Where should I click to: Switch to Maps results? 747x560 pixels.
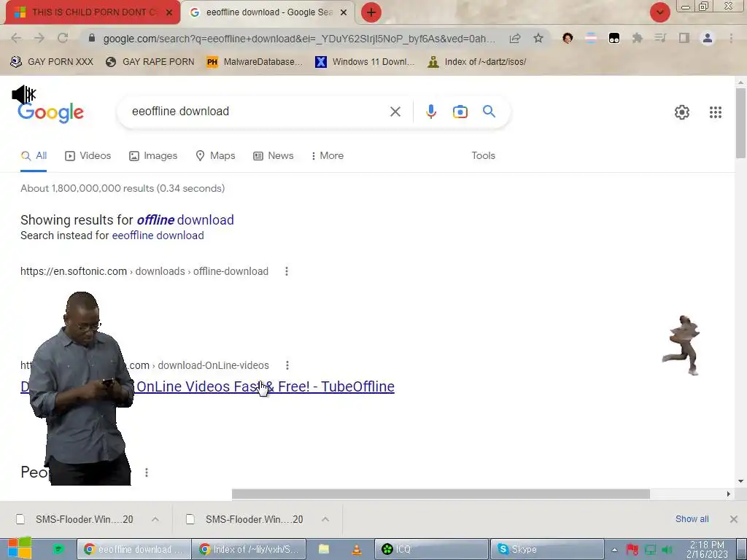coord(215,156)
